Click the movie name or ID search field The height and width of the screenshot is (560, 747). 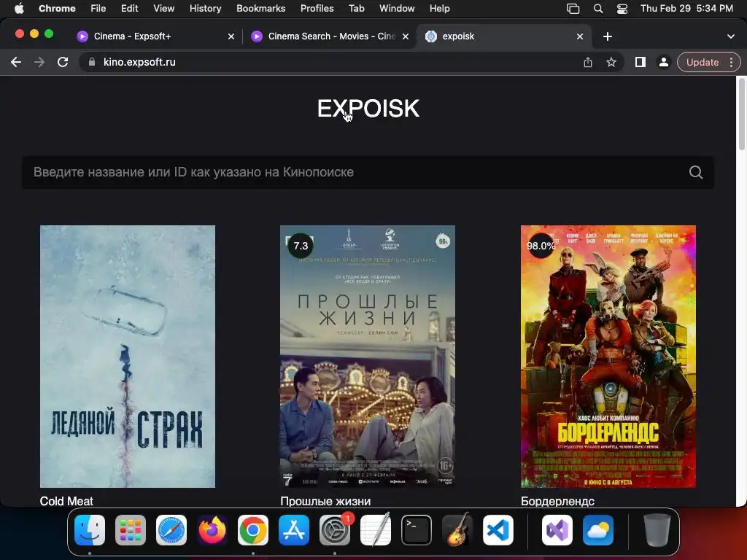(368, 172)
